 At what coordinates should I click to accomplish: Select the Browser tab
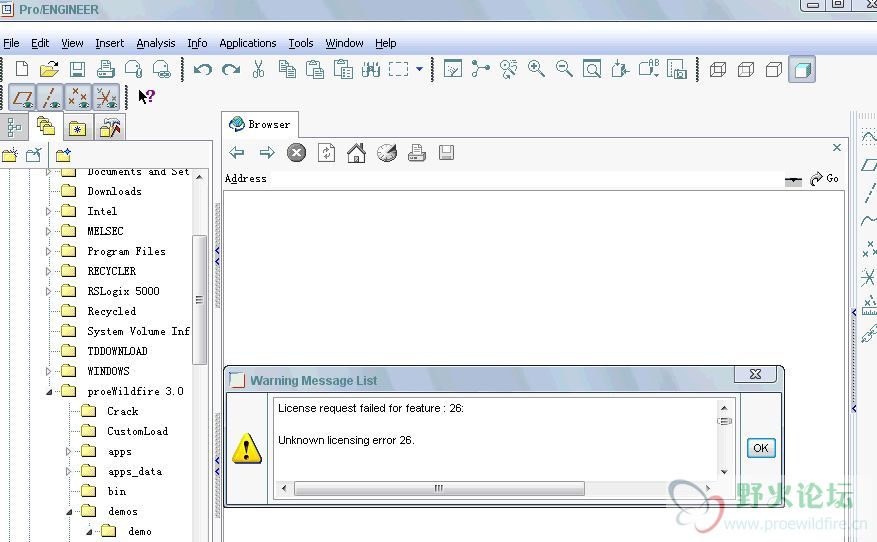click(x=260, y=124)
